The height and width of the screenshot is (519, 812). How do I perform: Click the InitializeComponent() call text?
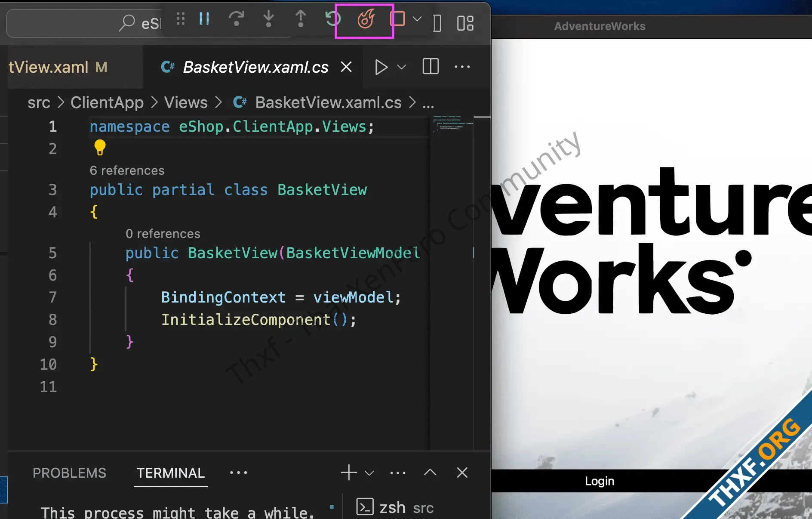point(258,320)
